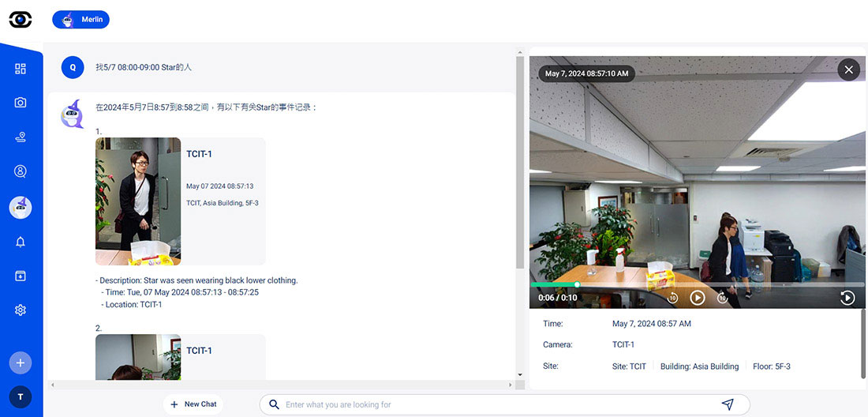Open the person profiles icon in sidebar
Viewport: 868px width, 417px height.
[21, 171]
